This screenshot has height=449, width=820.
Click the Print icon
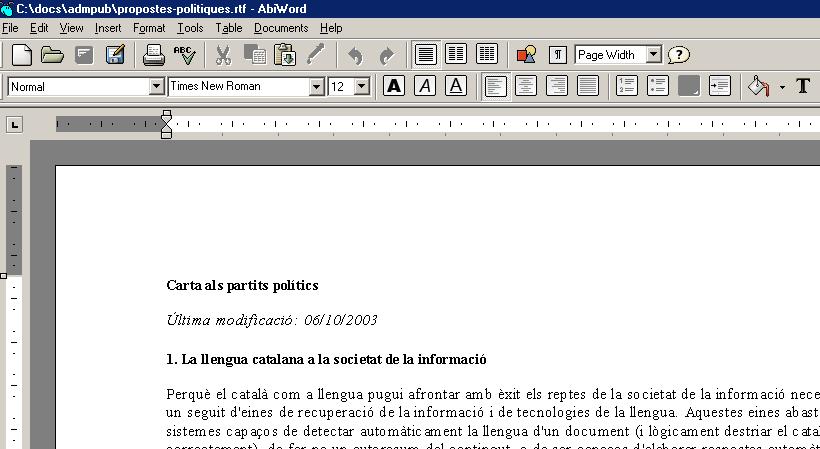(153, 55)
